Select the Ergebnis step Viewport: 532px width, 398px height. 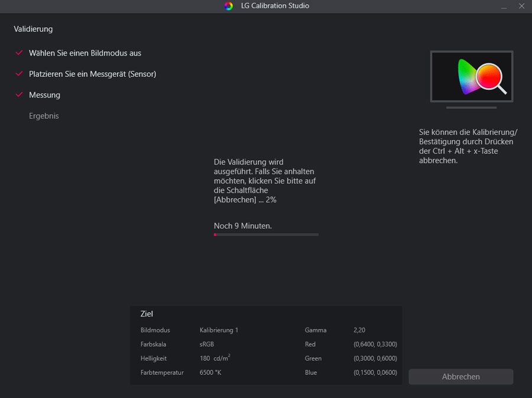44,116
